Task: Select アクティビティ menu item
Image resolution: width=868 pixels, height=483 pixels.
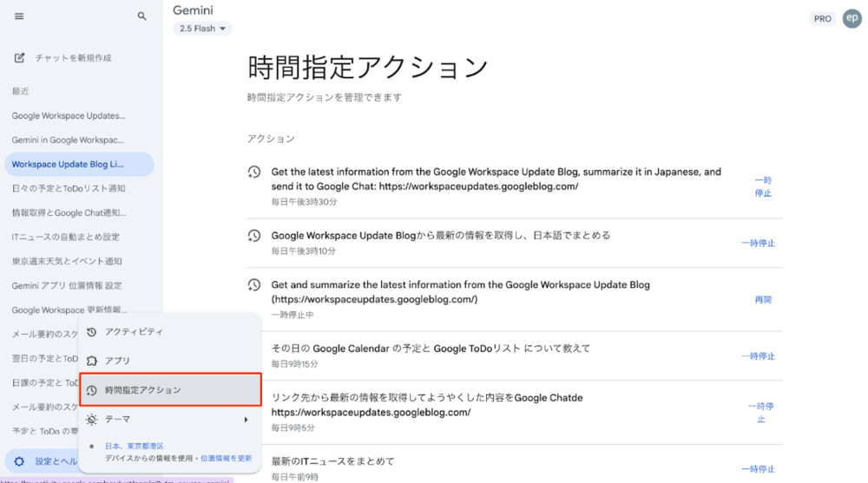Action: point(170,331)
